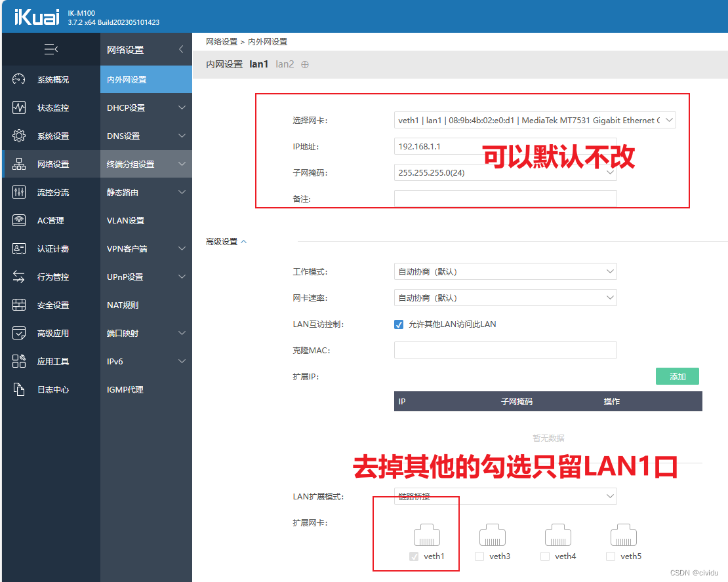Click the 备注 input field
728x582 pixels.
point(505,199)
